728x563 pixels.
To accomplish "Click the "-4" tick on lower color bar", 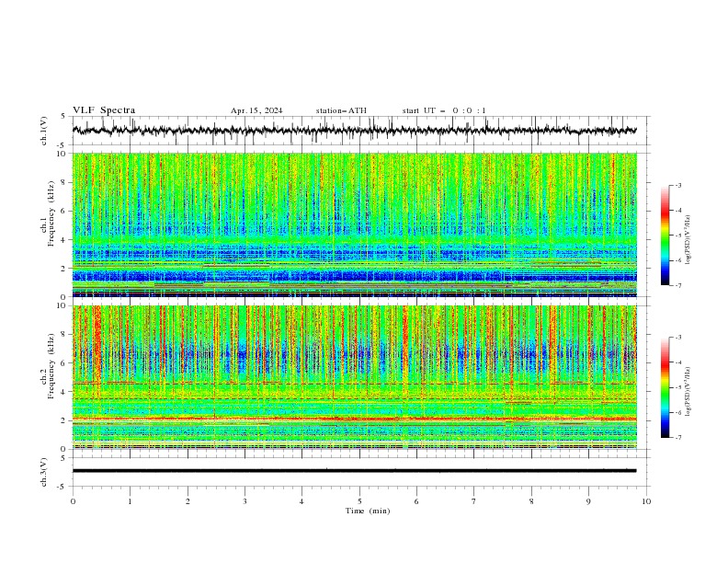I will [x=678, y=362].
